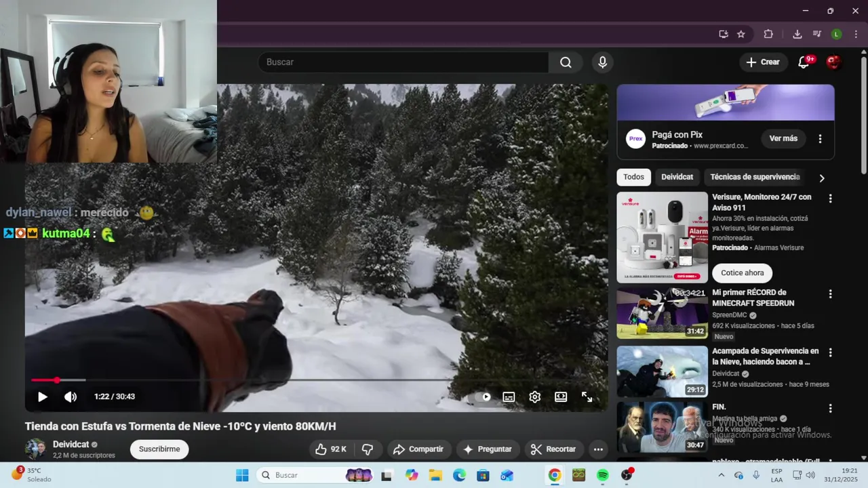The height and width of the screenshot is (488, 868).
Task: Open the Windows Start menu
Action: point(242,475)
